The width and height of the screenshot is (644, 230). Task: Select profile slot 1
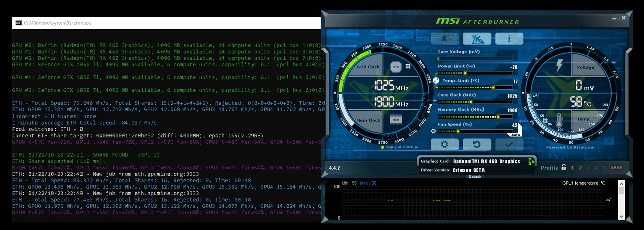click(x=572, y=168)
